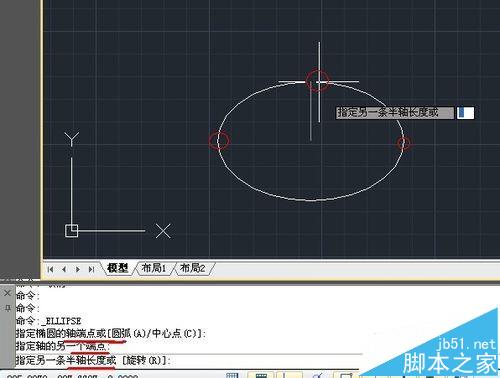The image size is (500, 378).
Task: Select history line 指定椭圆的轴端点或[圆弧(A)/中心点(C)]:
Action: 111,333
